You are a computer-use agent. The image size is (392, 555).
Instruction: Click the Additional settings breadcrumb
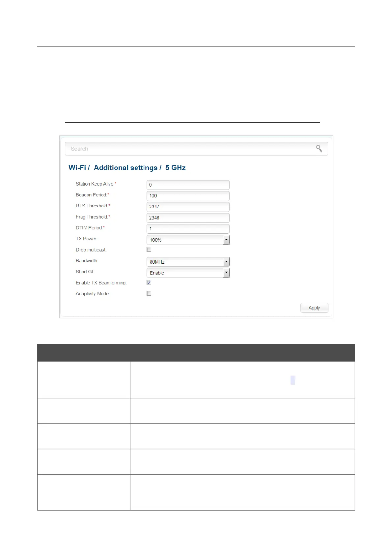[126, 168]
